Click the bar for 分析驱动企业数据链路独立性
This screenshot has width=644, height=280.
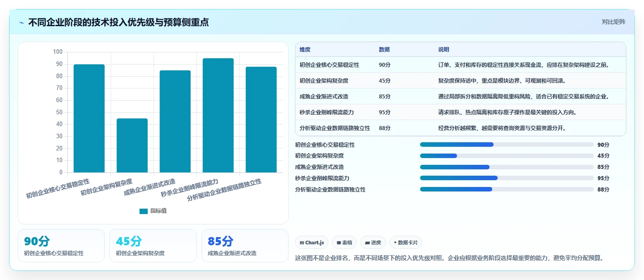pos(261,120)
